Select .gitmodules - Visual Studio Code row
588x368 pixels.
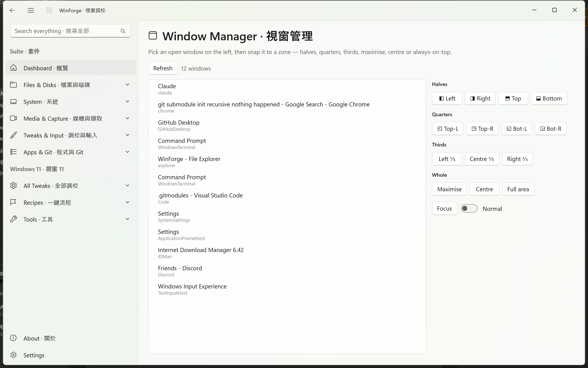pyautogui.click(x=287, y=198)
